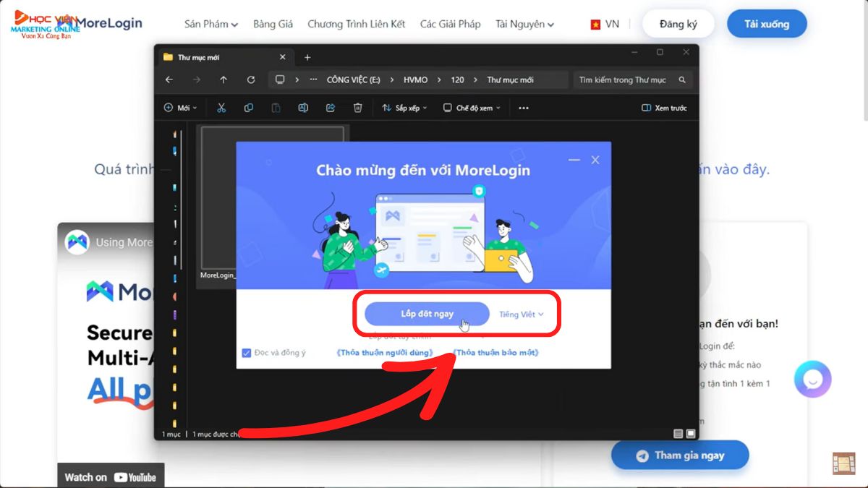Click Watch on YouTube in the video
This screenshot has width=868, height=488.
[x=111, y=477]
